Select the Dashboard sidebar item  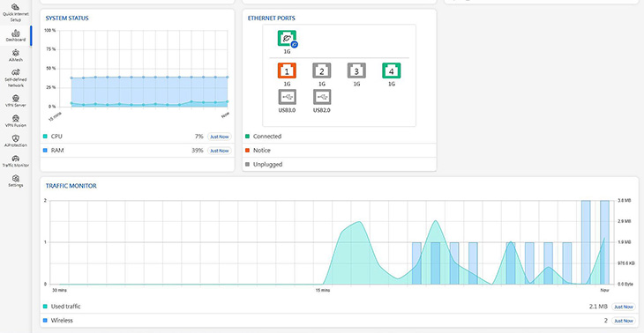(x=16, y=35)
